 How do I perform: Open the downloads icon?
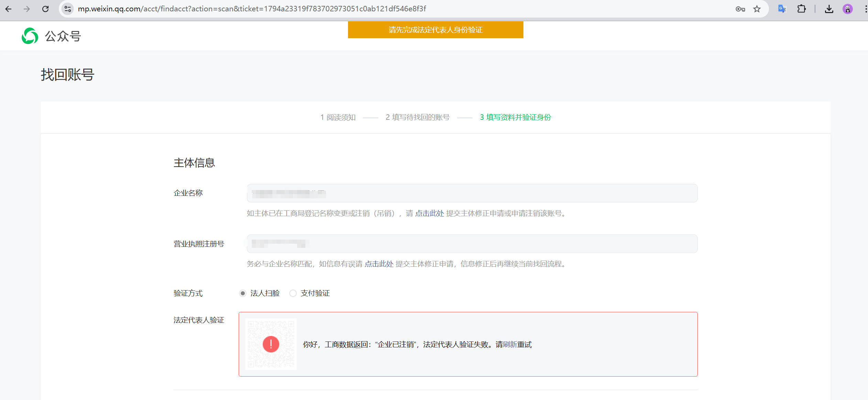click(829, 9)
